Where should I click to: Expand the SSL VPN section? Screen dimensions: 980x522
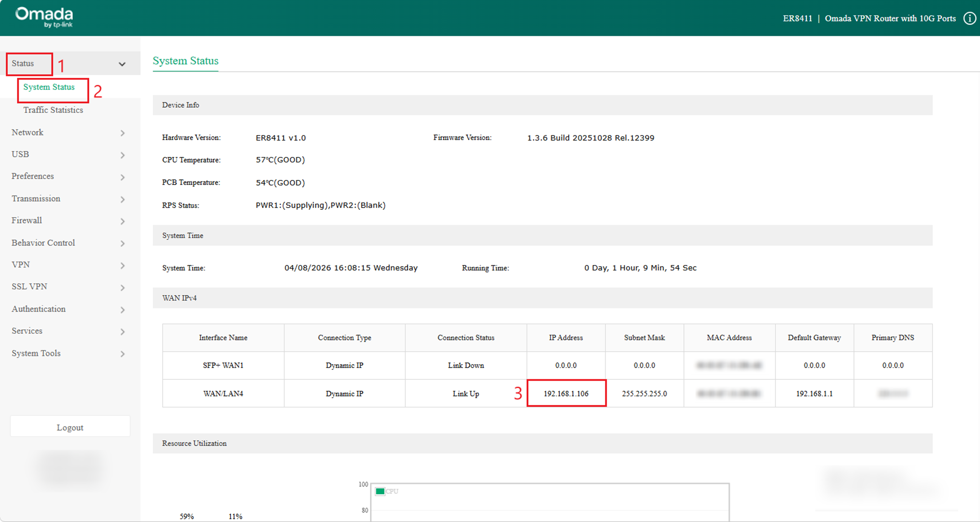click(122, 288)
